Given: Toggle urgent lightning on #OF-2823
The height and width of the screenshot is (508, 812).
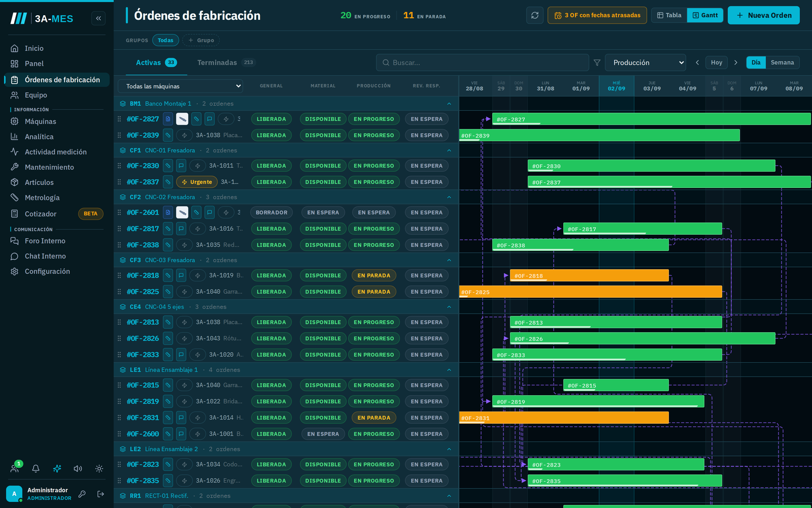Looking at the screenshot, I should pyautogui.click(x=184, y=464).
